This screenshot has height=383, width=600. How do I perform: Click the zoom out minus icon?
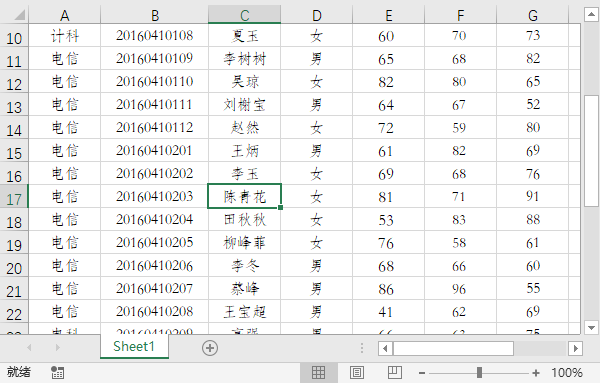pyautogui.click(x=422, y=373)
